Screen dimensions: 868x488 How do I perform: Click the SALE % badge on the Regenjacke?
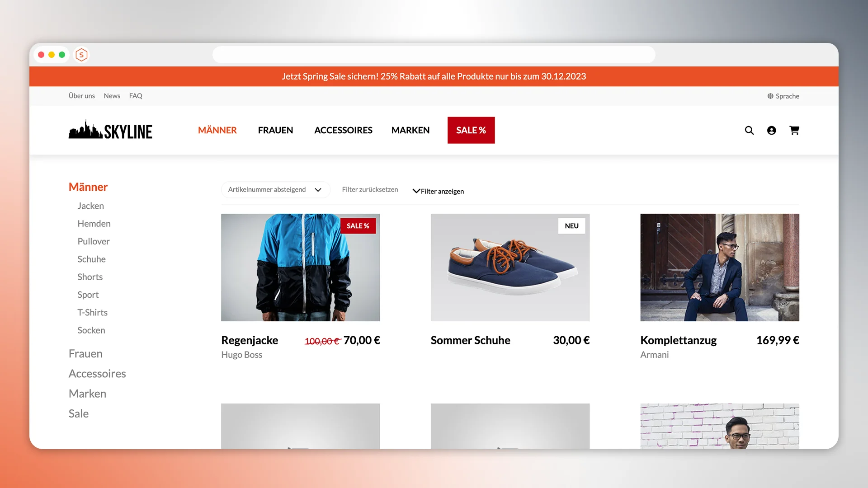coord(358,226)
